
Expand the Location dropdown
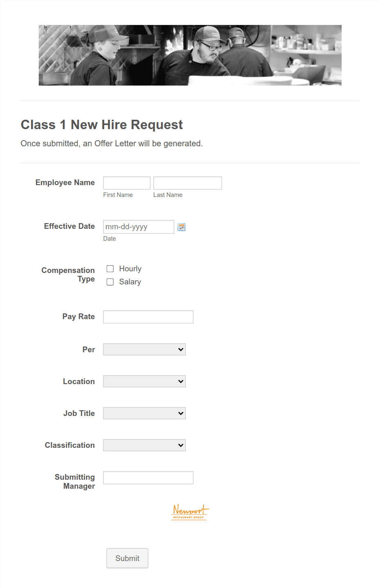tap(144, 381)
